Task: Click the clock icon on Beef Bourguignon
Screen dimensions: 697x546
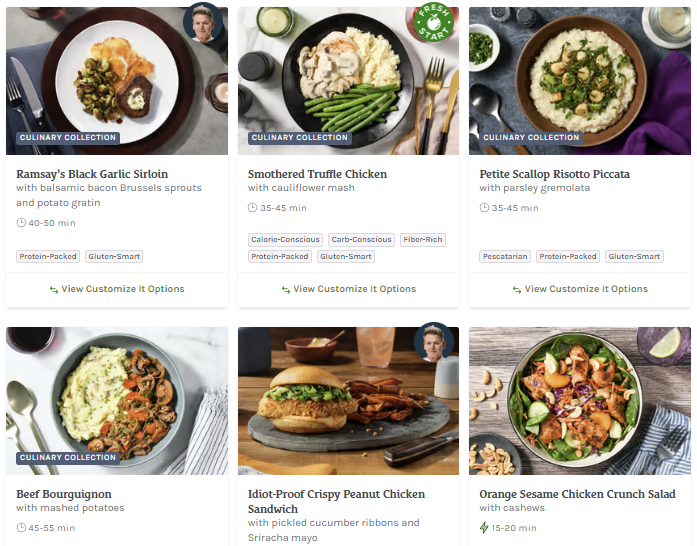Action: pos(22,528)
